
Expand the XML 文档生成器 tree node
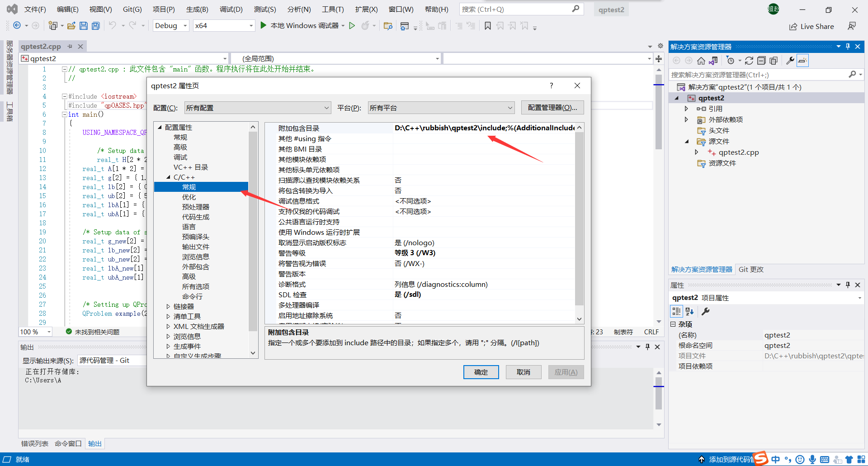[x=168, y=327]
